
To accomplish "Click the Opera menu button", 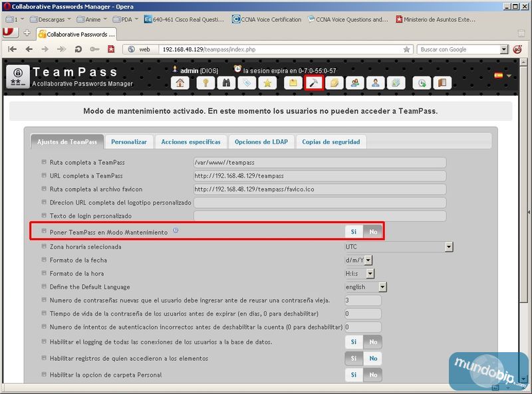I will point(10,33).
